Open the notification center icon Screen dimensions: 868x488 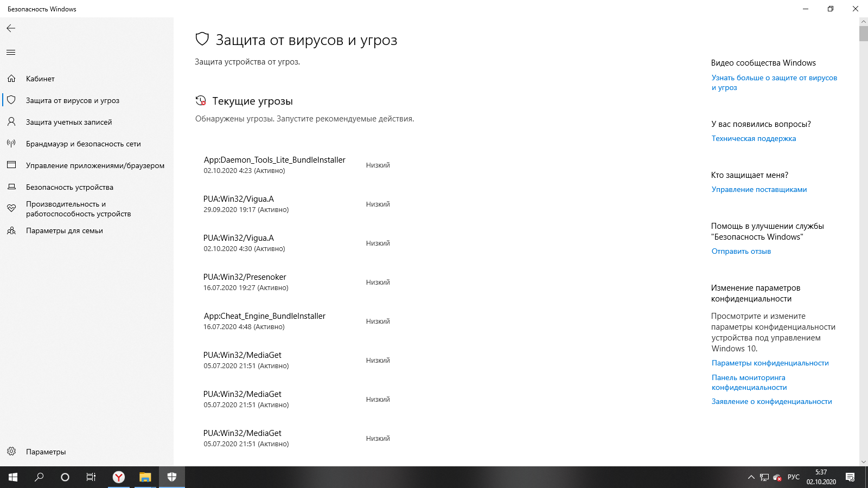click(850, 477)
